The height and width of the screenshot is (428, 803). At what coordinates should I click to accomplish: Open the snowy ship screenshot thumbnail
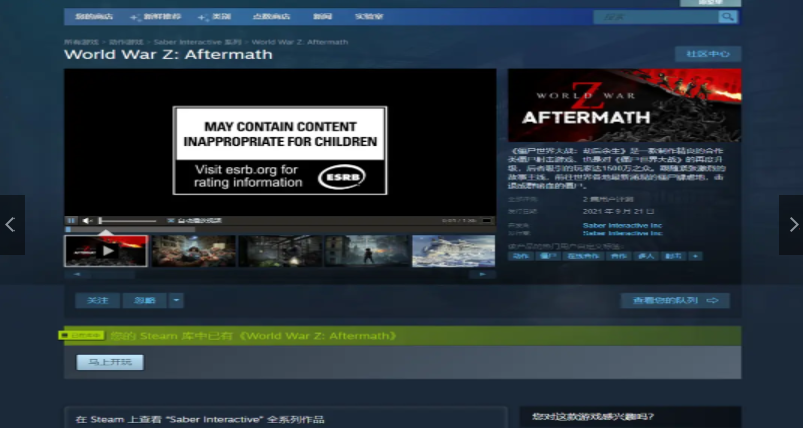pyautogui.click(x=454, y=251)
